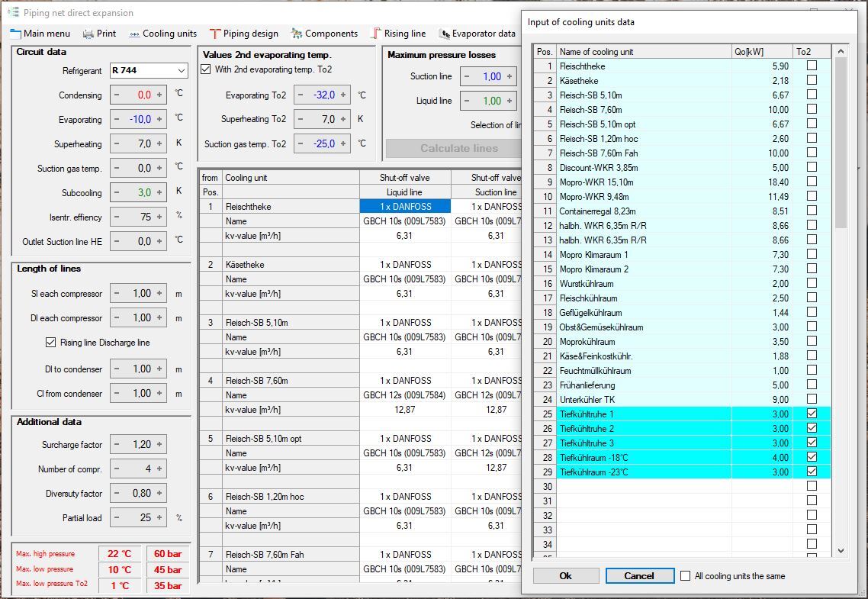Screen dimensions: 868x599
Task: Open the Cooling units toolbar icon
Action: [x=134, y=34]
